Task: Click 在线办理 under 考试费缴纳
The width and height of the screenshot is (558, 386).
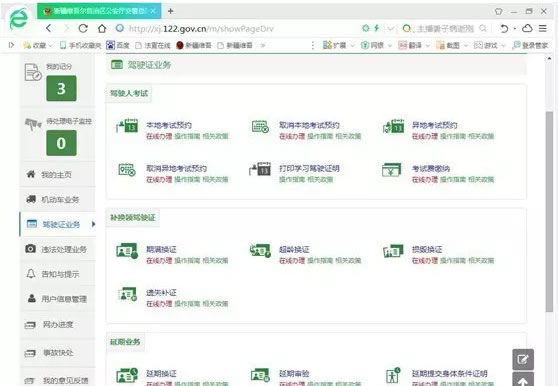Action: pyautogui.click(x=425, y=179)
